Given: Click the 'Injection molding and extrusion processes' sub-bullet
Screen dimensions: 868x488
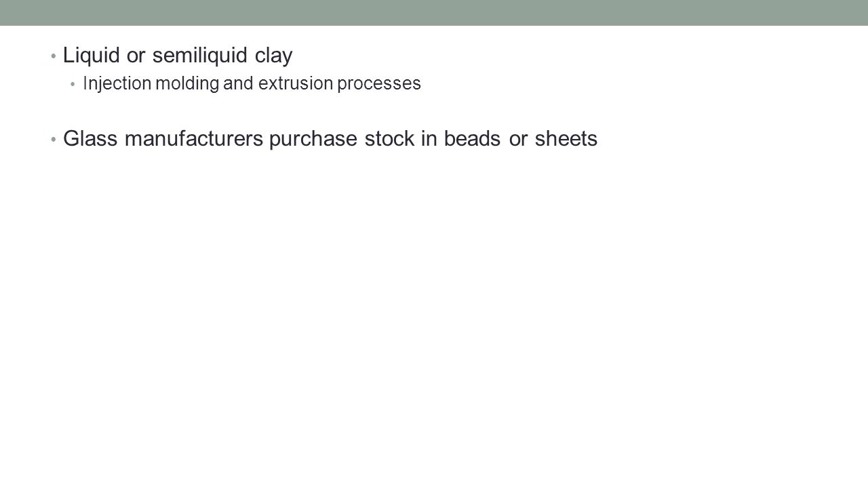Looking at the screenshot, I should click(252, 84).
